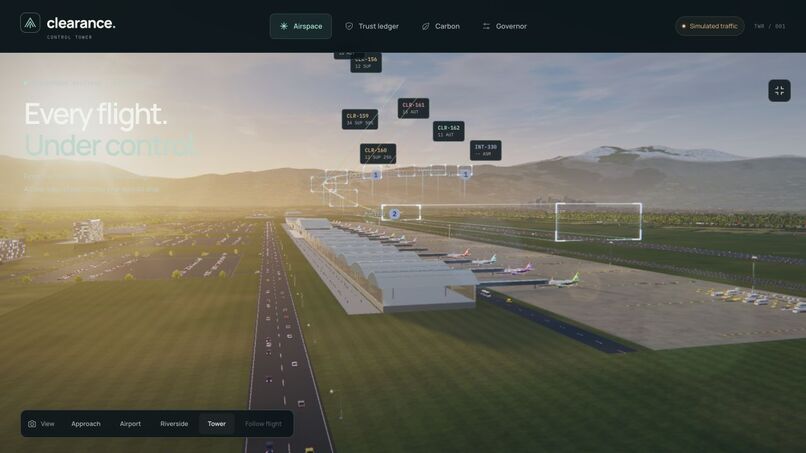Click the View label in camera bar
Image resolution: width=806 pixels, height=453 pixels.
click(x=47, y=424)
